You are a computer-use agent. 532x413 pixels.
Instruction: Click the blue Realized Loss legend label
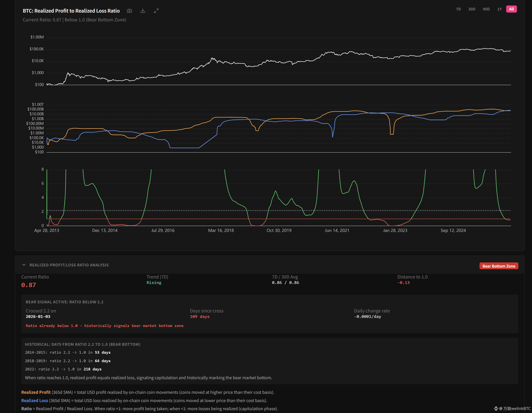pyautogui.click(x=35, y=401)
